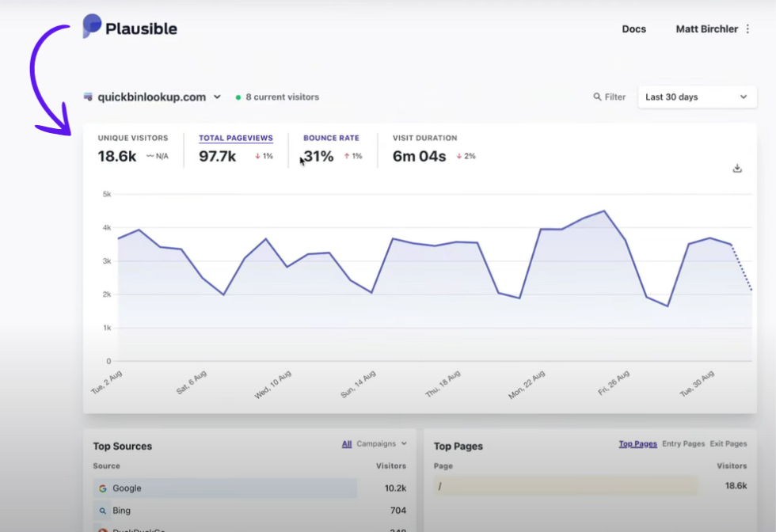Click the green current visitors dot
The height and width of the screenshot is (532, 776).
[x=238, y=97]
